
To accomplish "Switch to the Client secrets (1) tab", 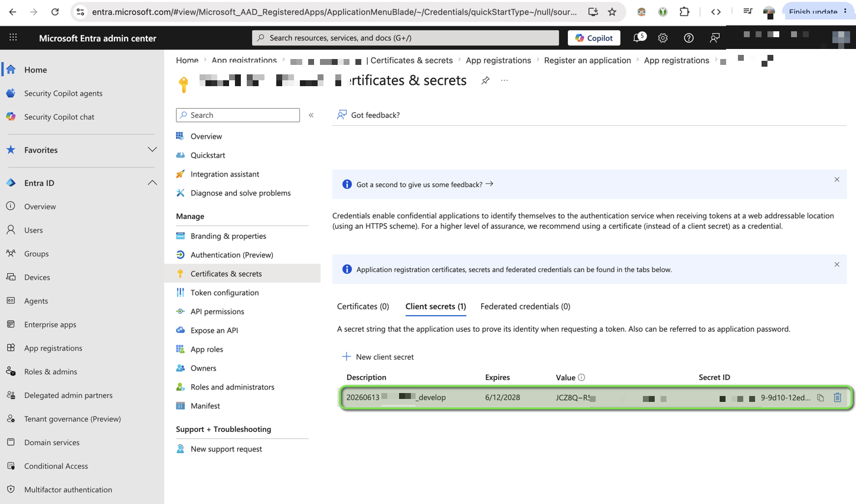I will pos(436,306).
